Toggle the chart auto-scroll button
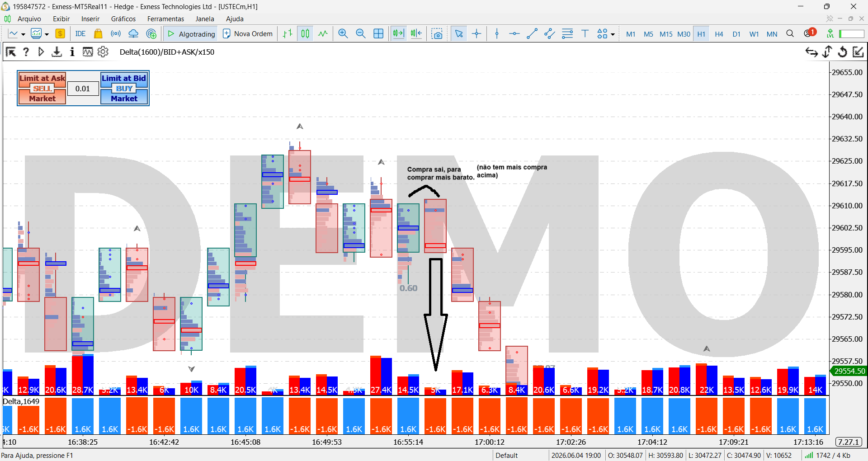 click(x=398, y=34)
